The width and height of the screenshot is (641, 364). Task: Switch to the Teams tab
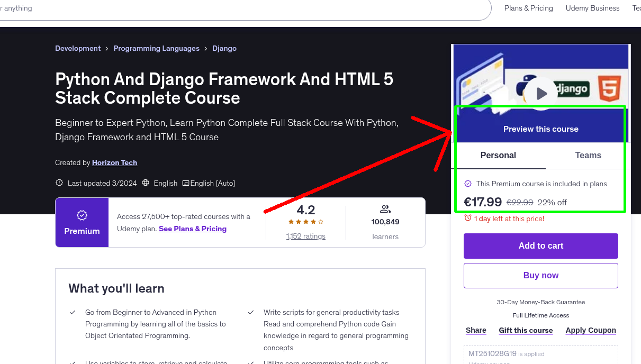coord(588,155)
